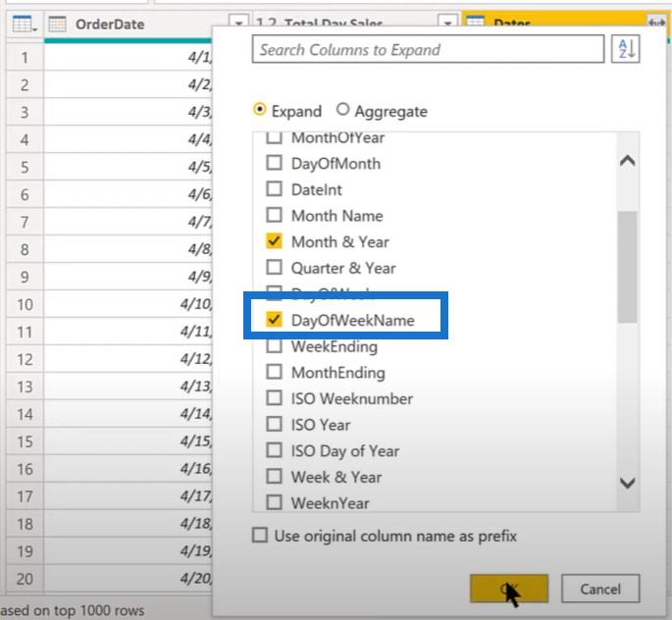Click the expand arrows icon on Dates column

(x=656, y=23)
